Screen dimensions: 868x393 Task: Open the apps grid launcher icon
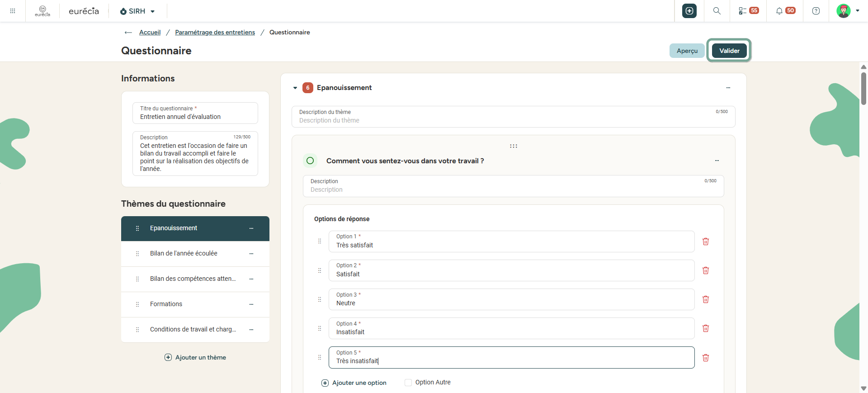point(13,11)
